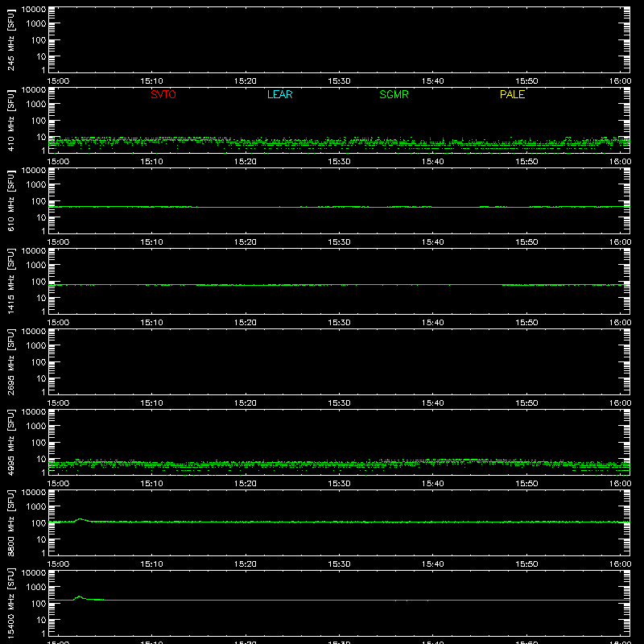This screenshot has height=644, width=644.
Task: Click the red SVTO station label
Action: pos(163,94)
